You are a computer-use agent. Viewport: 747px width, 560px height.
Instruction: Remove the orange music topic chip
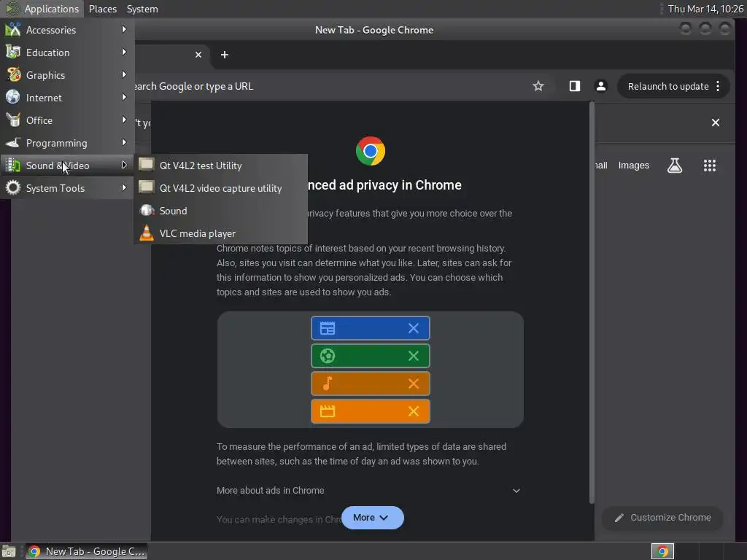[x=413, y=384]
